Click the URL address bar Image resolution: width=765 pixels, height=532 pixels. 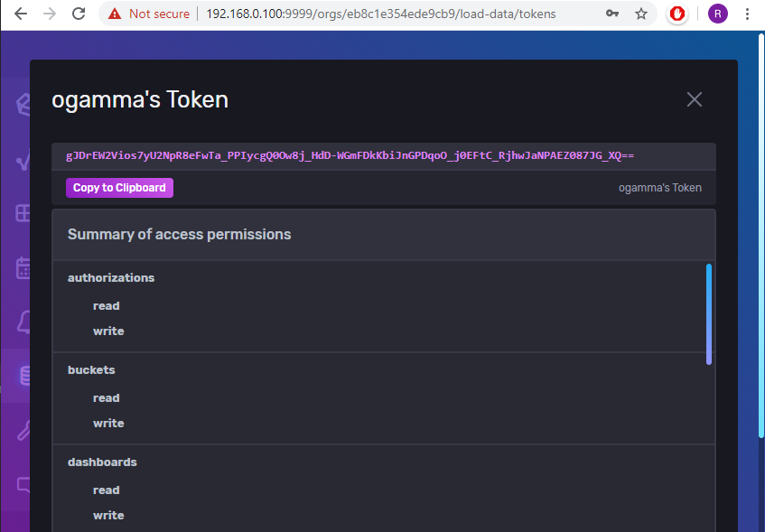coord(379,14)
